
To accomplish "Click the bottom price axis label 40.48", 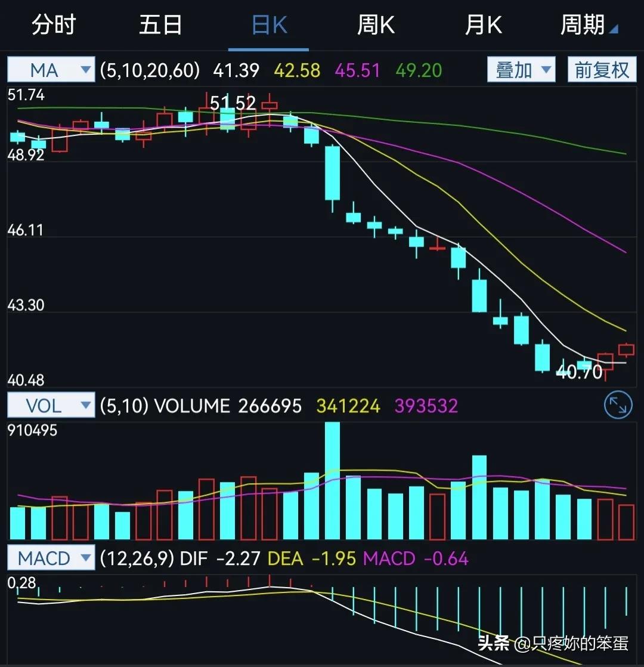I will pos(26,380).
